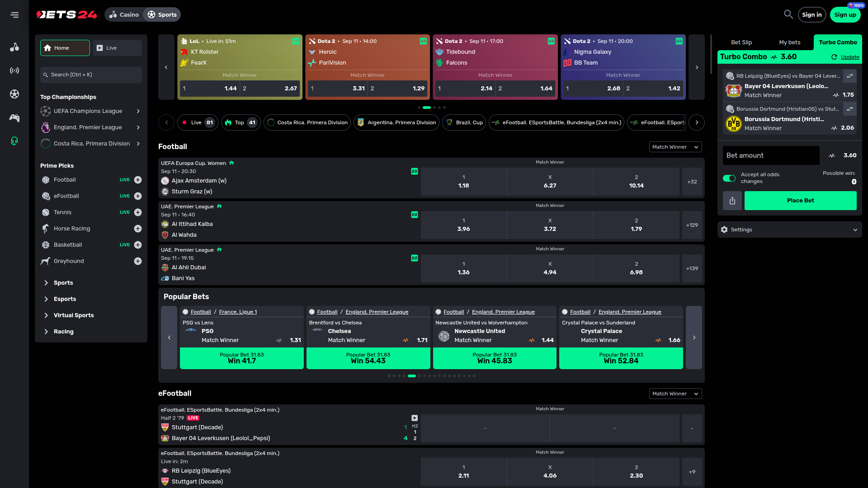The width and height of the screenshot is (868, 488).
Task: Expand the Settings section
Action: click(x=789, y=229)
